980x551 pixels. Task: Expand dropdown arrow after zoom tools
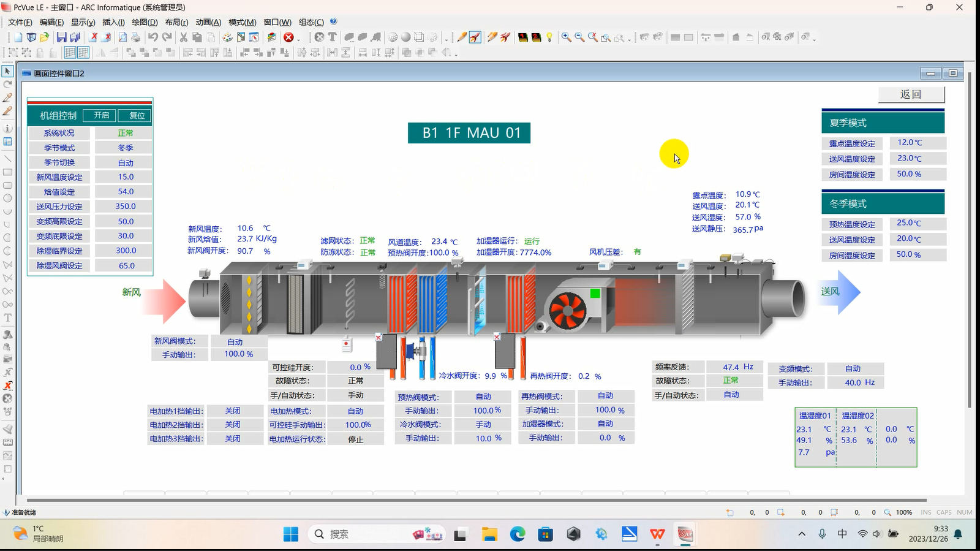tap(630, 39)
